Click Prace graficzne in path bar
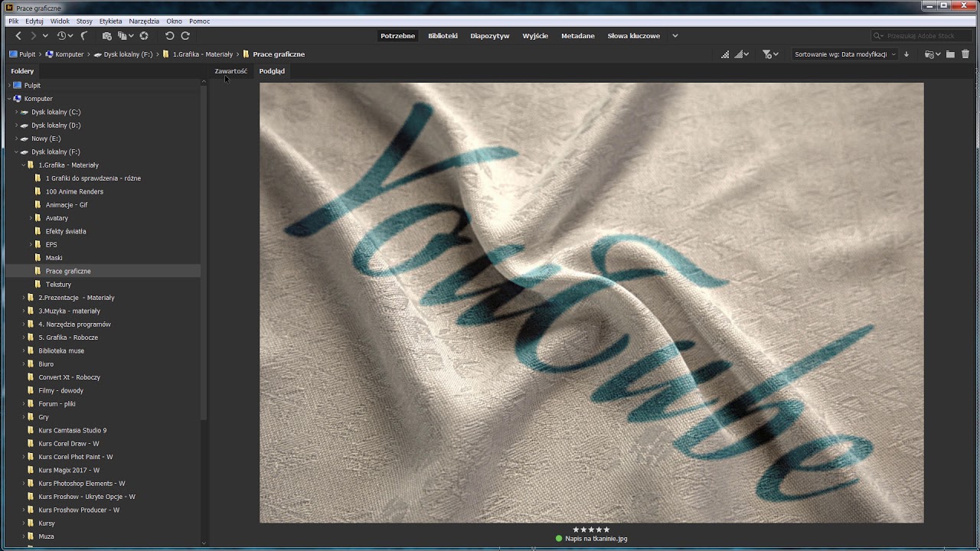 click(279, 54)
